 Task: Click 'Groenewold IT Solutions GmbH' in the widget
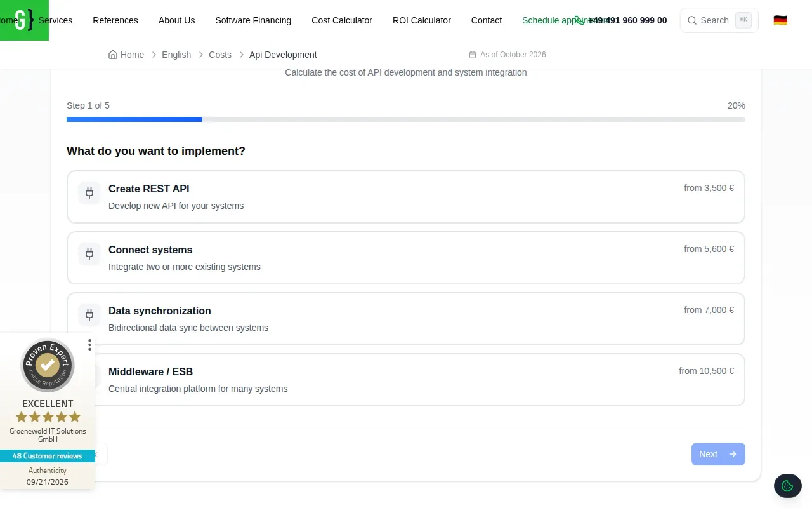48,435
